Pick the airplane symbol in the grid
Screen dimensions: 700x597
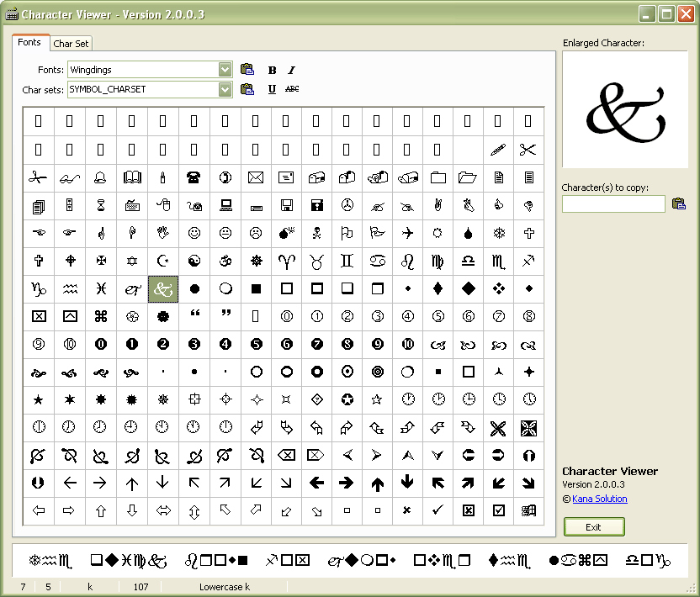coord(408,233)
